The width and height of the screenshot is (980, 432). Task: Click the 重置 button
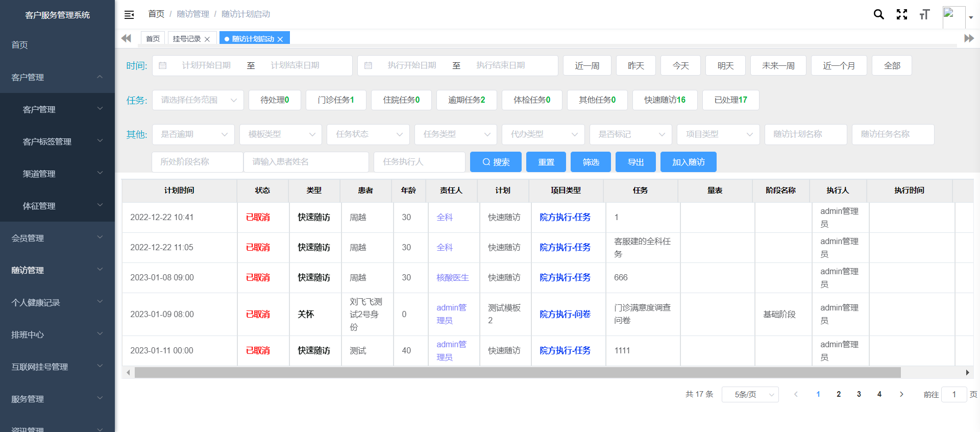tap(546, 162)
